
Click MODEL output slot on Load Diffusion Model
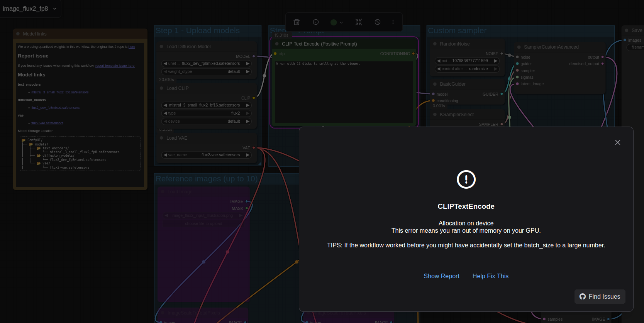(x=254, y=56)
